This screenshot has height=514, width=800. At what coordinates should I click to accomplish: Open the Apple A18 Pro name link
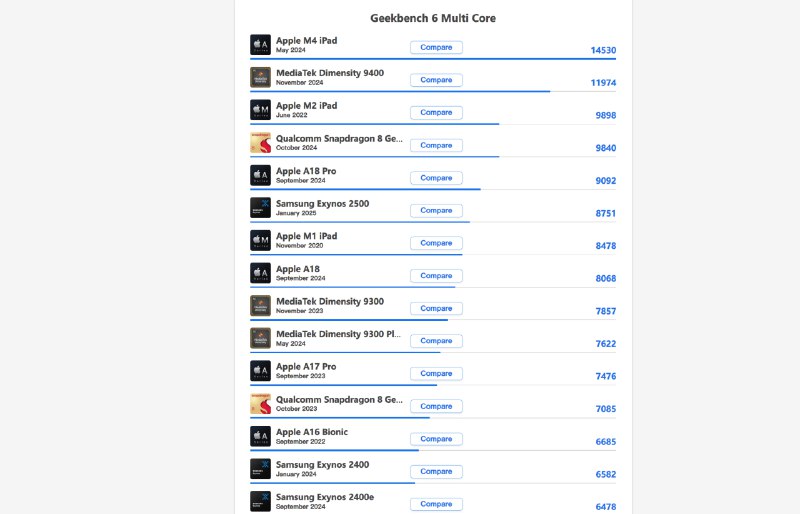pyautogui.click(x=306, y=171)
